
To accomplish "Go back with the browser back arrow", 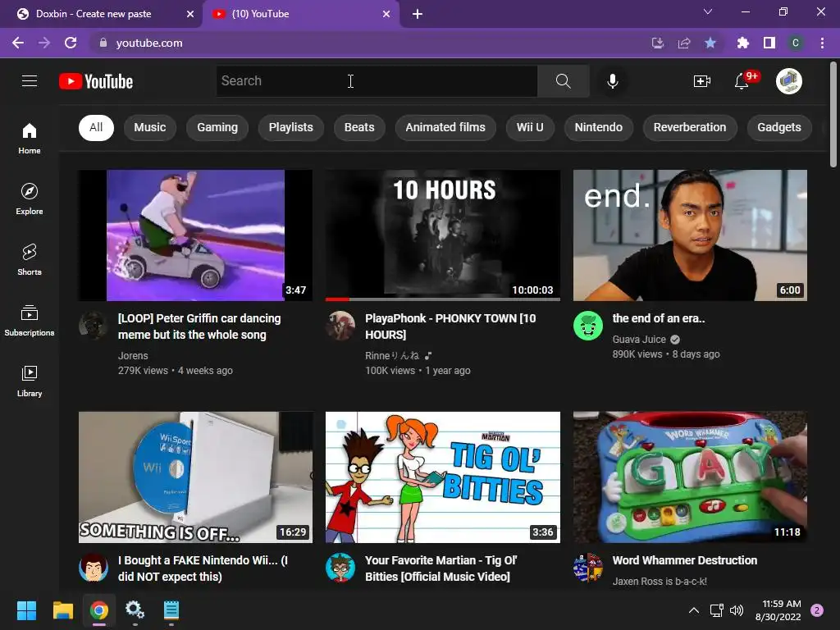I will pyautogui.click(x=18, y=43).
